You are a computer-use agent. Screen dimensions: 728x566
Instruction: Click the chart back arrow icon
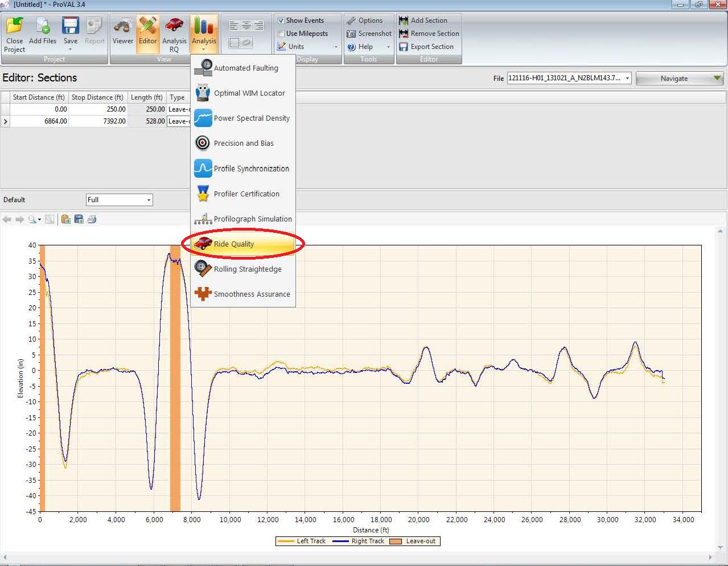pyautogui.click(x=7, y=219)
